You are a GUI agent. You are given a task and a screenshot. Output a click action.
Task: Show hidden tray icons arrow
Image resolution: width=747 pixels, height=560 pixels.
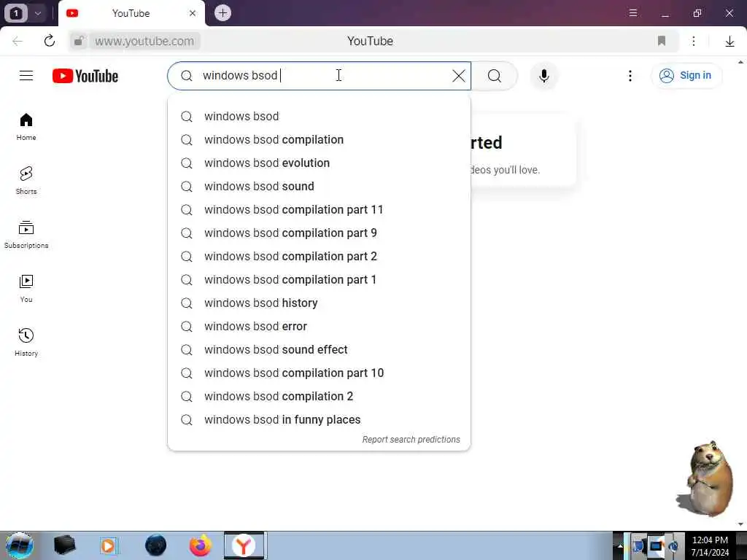pyautogui.click(x=620, y=545)
